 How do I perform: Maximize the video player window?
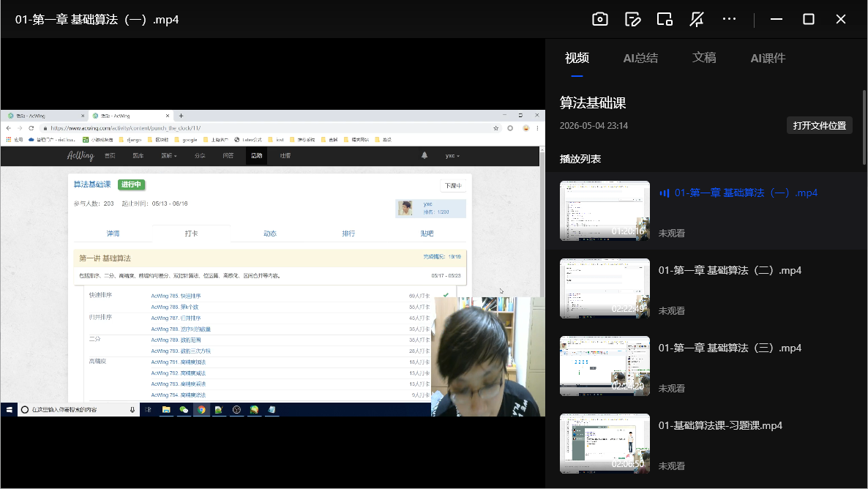click(x=809, y=19)
